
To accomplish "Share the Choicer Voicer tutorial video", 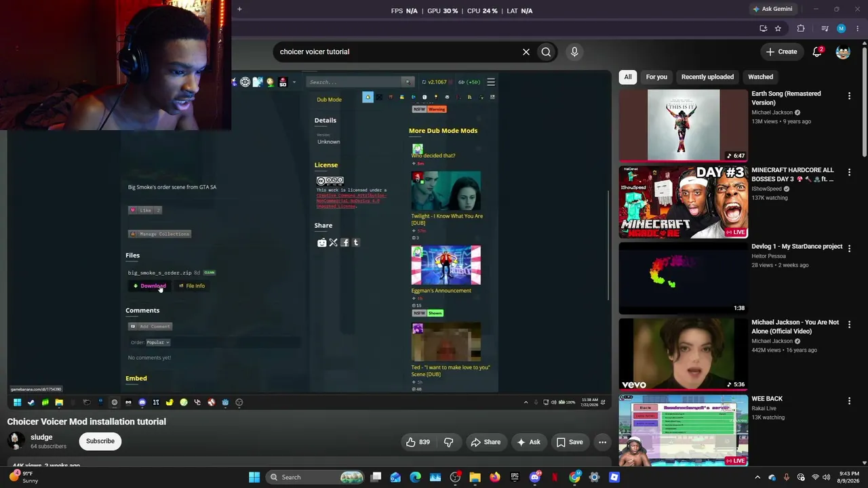I will click(x=486, y=443).
